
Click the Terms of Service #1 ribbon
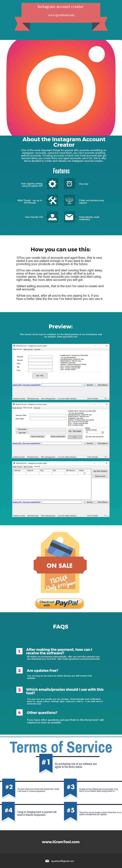coord(46,763)
